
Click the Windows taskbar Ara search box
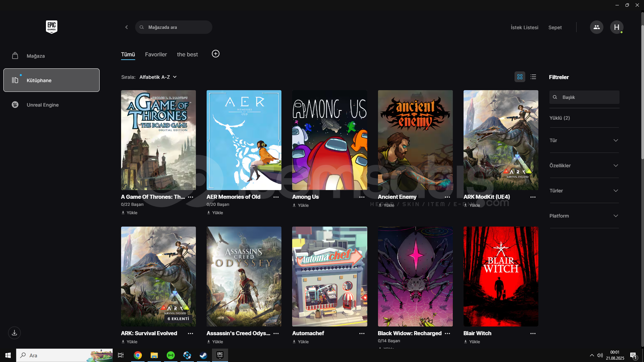click(x=64, y=355)
